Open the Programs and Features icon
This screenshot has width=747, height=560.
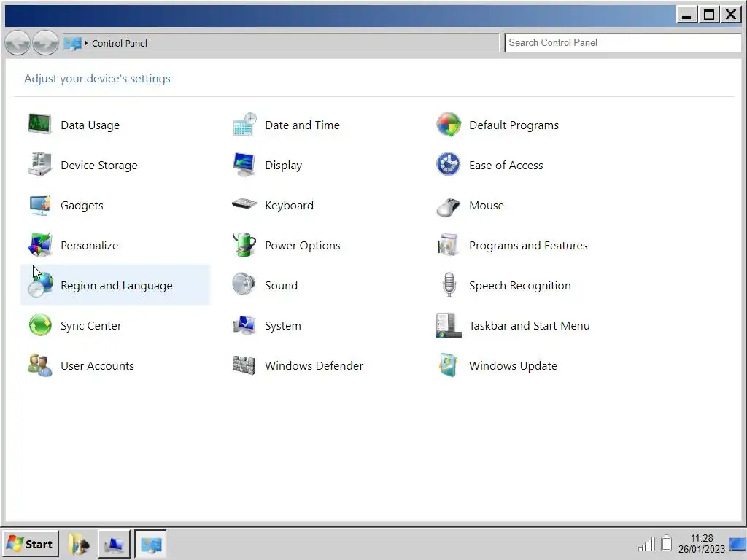(x=449, y=245)
